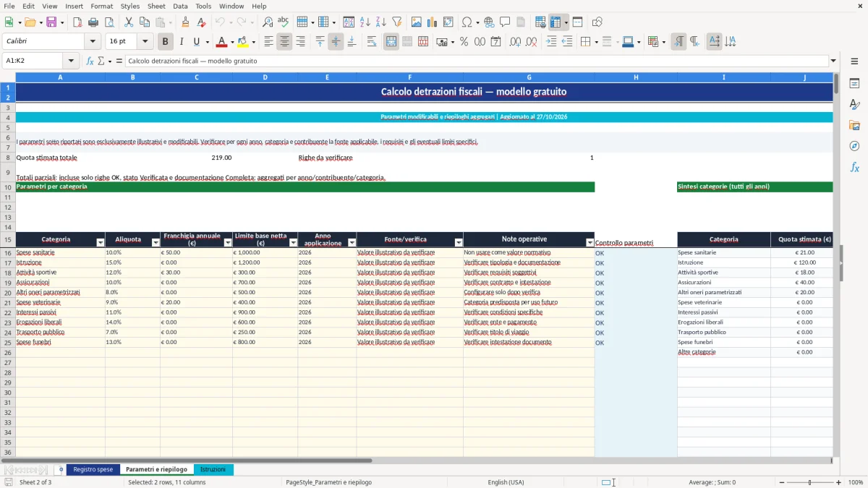
Task: Expand the formula bar
Action: click(834, 61)
